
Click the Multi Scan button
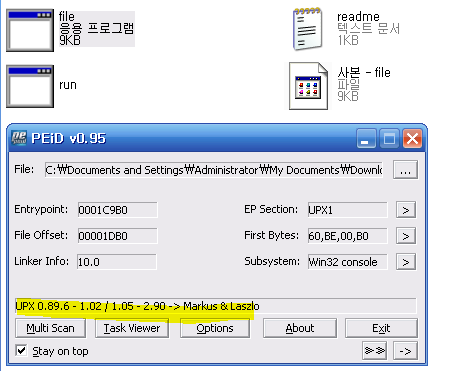point(50,328)
